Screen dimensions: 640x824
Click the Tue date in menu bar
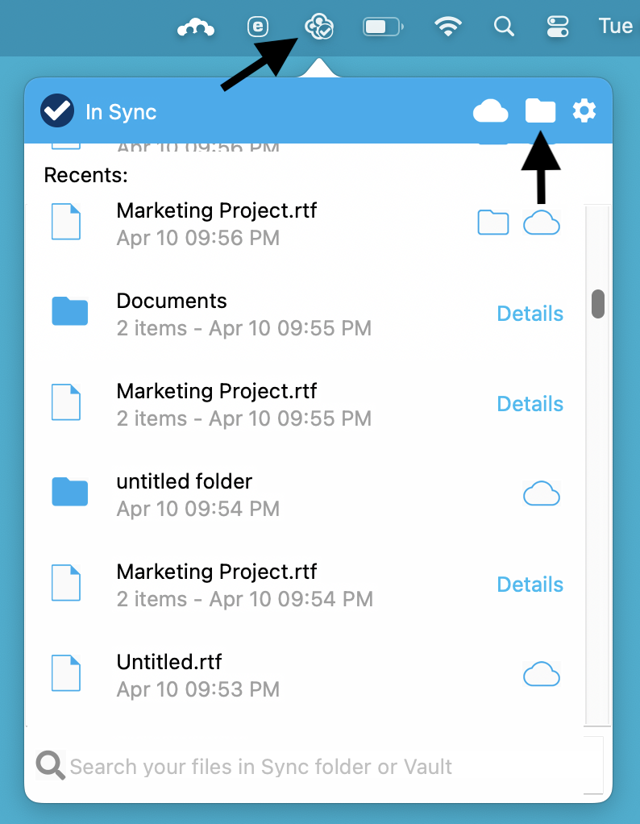616,26
